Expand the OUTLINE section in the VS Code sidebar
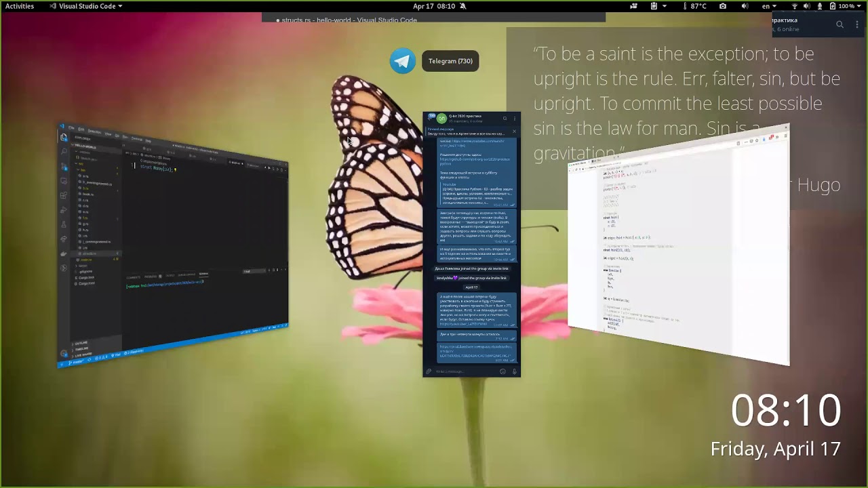 pos(81,343)
